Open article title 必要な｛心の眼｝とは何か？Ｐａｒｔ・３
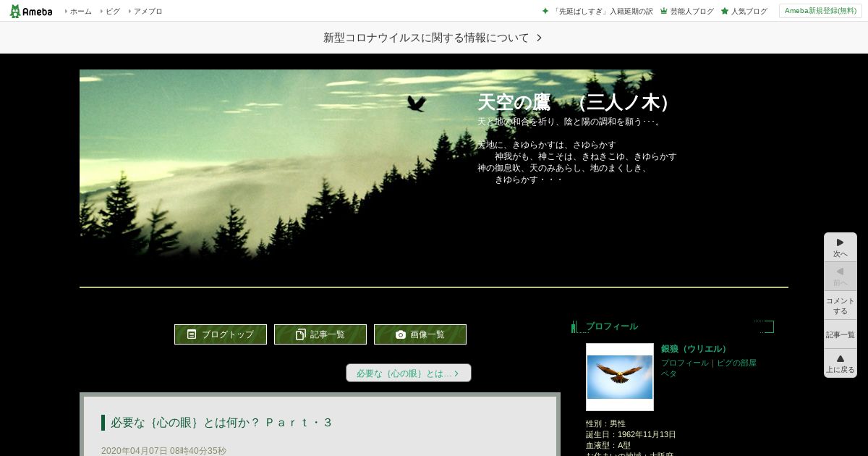868x456 pixels. pyautogui.click(x=221, y=423)
